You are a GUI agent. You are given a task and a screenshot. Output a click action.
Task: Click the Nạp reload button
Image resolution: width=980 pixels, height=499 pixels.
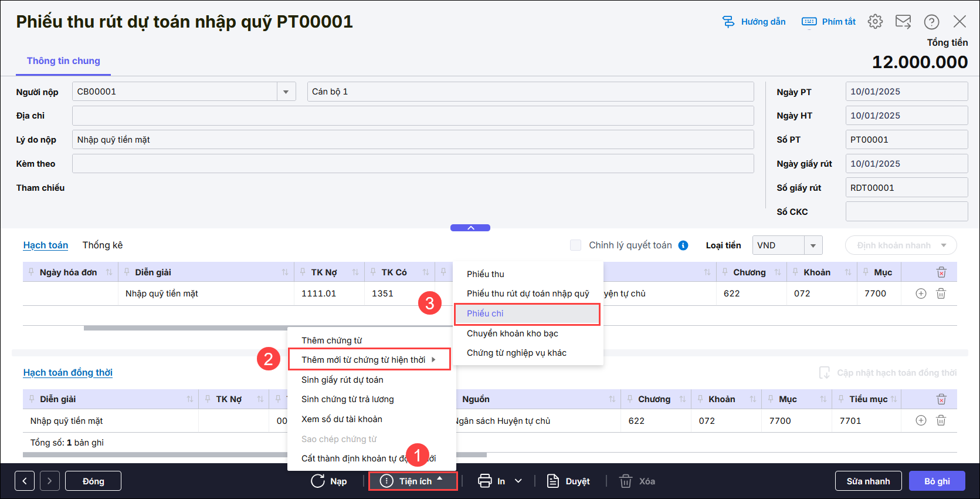[329, 481]
